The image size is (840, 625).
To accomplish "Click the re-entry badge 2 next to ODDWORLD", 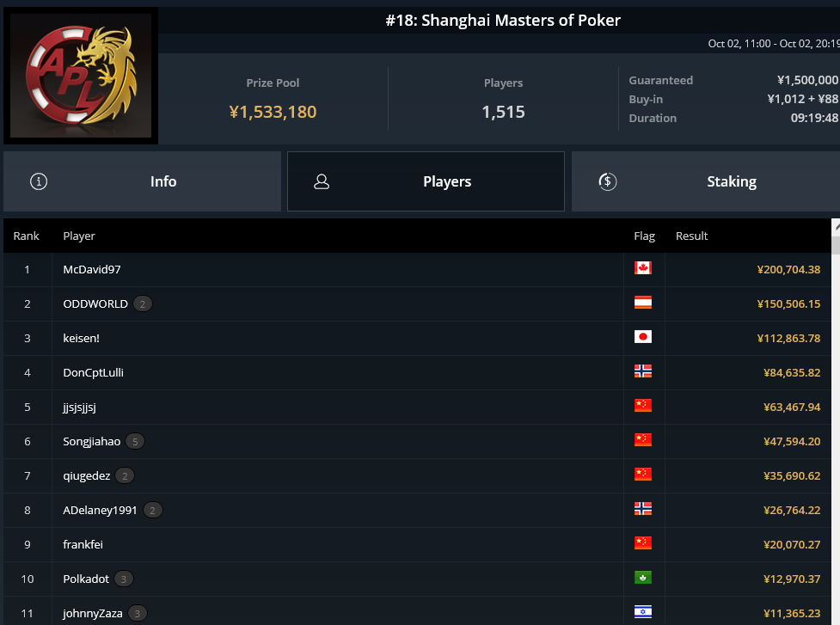I will [x=143, y=304].
